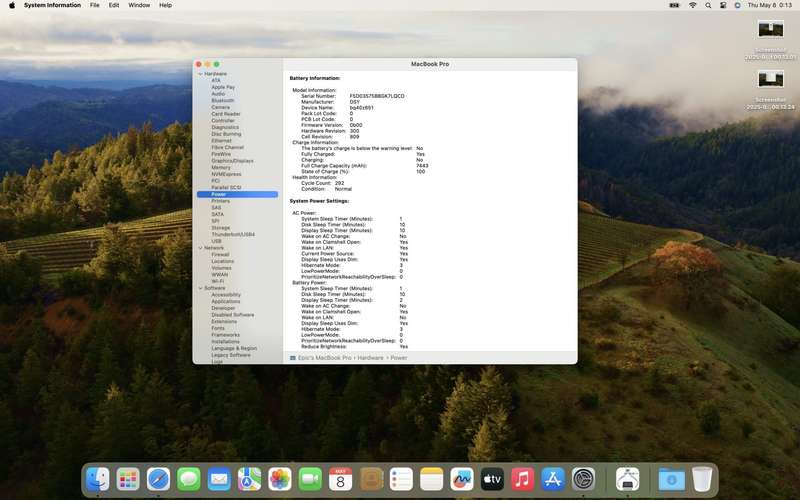Select Bluetooth in the sidebar
Viewport: 800px width, 500px height.
point(223,101)
